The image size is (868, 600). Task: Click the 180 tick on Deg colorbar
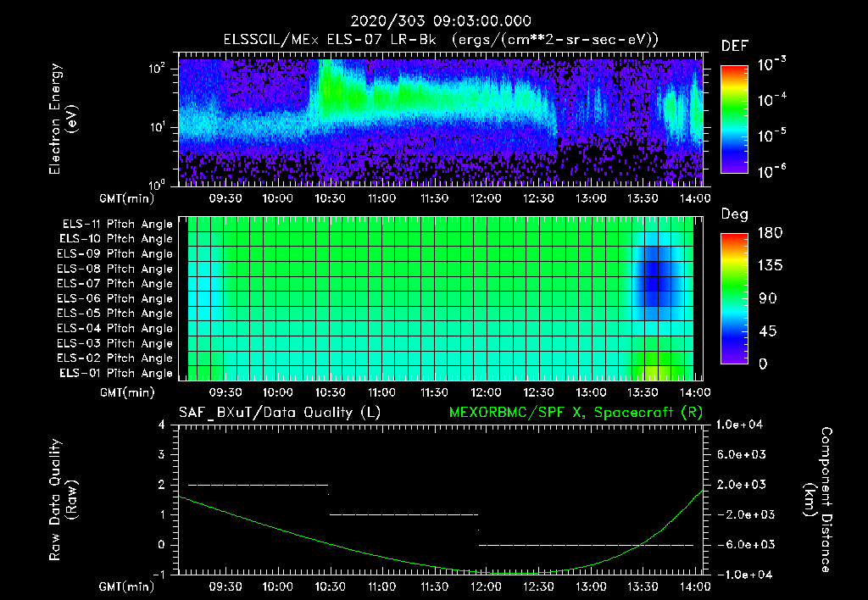[x=770, y=233]
